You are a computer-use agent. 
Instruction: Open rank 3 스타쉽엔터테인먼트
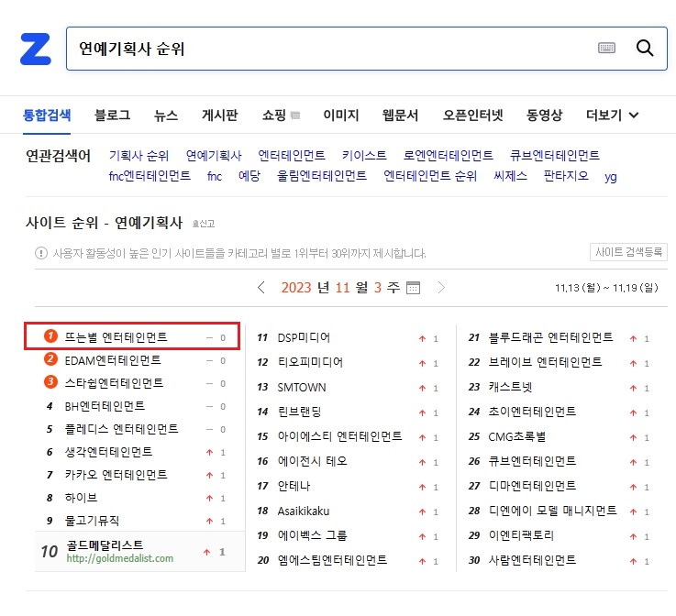pos(114,383)
